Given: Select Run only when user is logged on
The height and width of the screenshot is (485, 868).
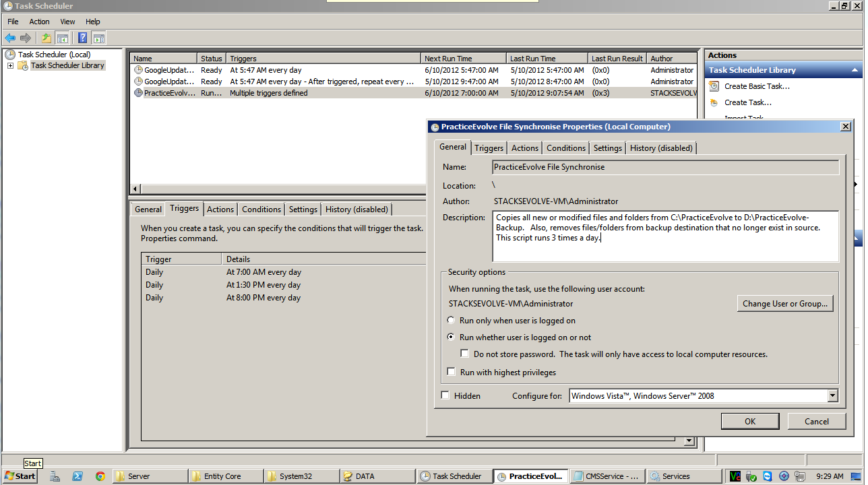Looking at the screenshot, I should 452,321.
